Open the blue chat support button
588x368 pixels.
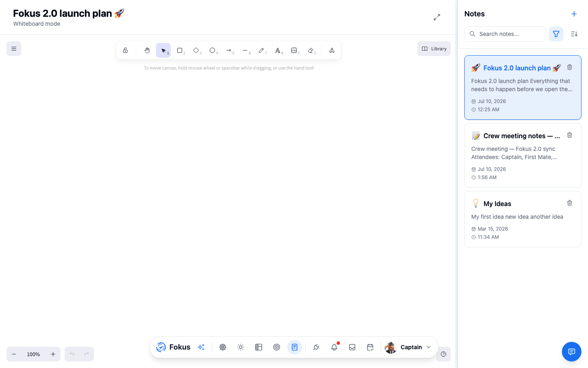(x=572, y=352)
